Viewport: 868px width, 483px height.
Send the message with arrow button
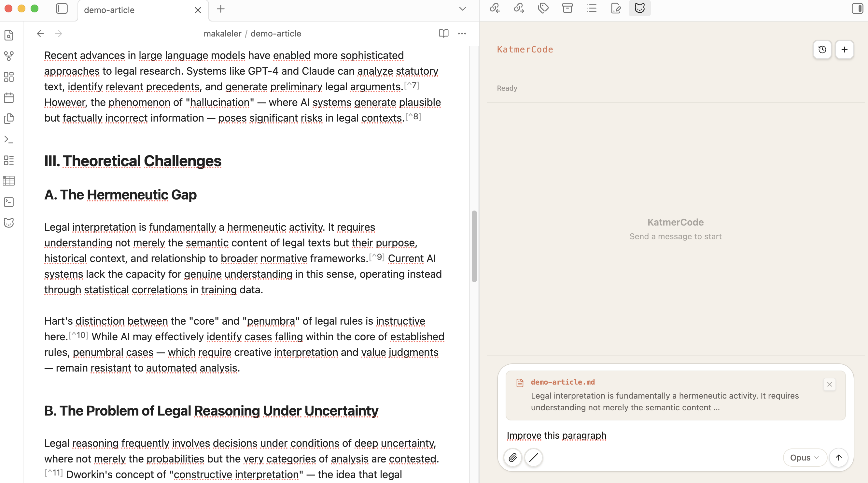(x=838, y=457)
